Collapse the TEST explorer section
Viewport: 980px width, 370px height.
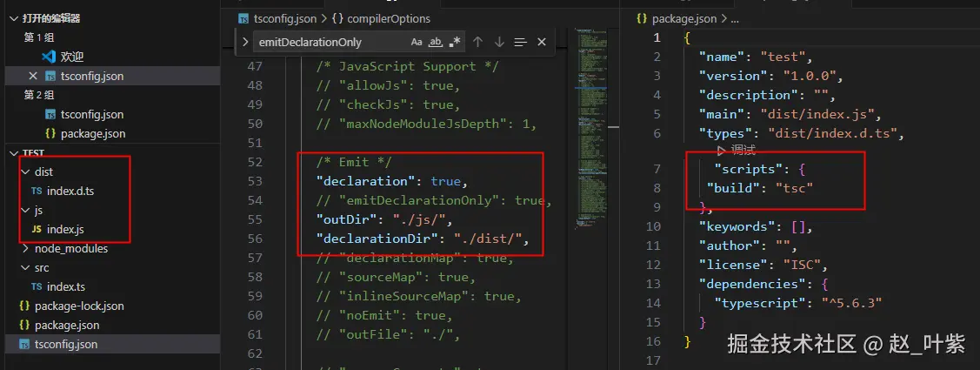(15, 152)
